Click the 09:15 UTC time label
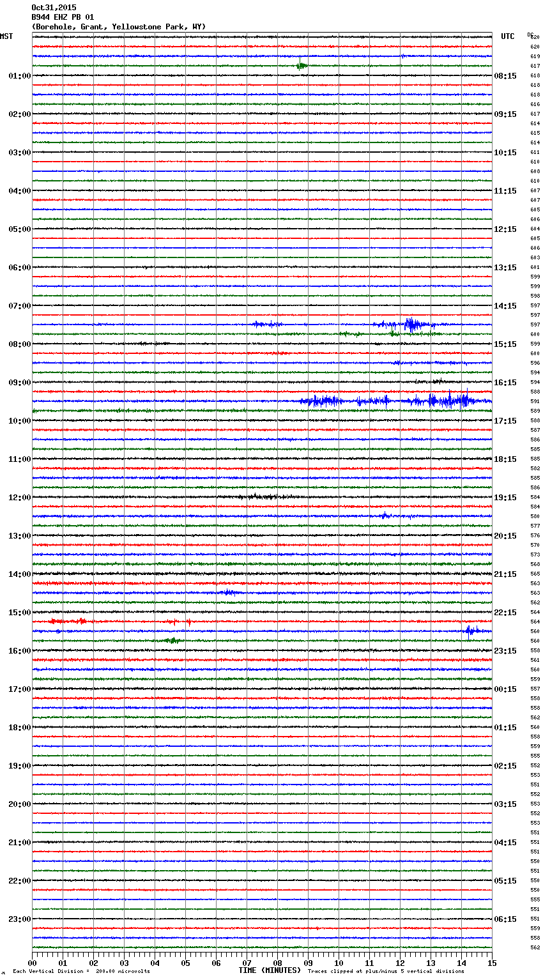Screen dimensions: 543x980 tap(505, 114)
